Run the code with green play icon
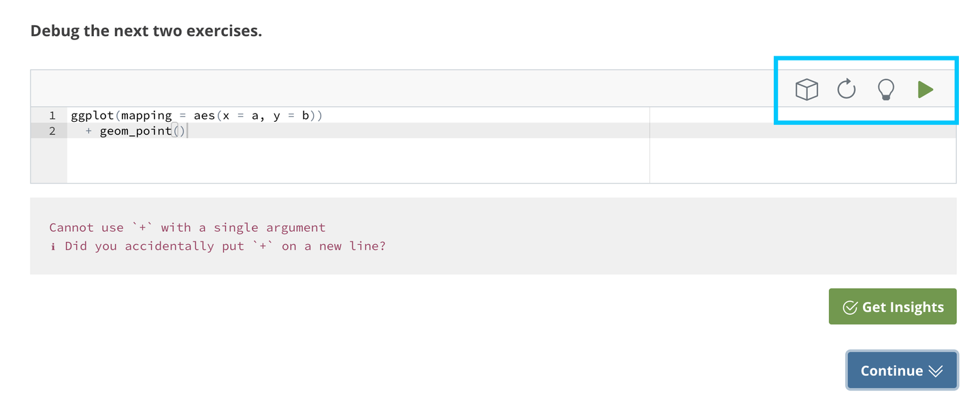 [x=925, y=89]
